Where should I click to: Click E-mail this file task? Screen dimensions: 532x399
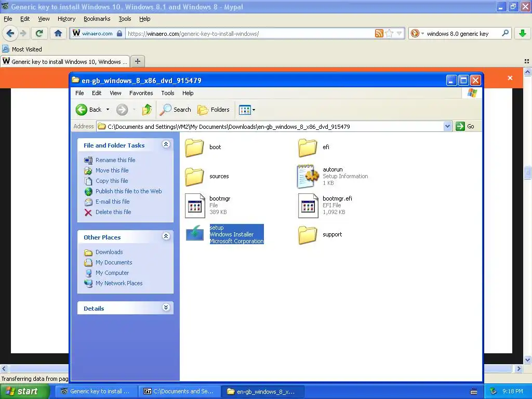pos(112,202)
